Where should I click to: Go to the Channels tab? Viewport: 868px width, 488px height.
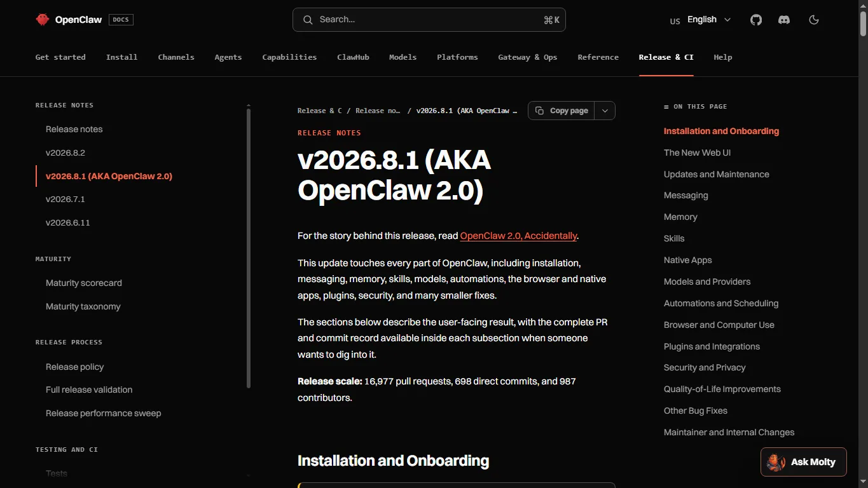coord(176,57)
